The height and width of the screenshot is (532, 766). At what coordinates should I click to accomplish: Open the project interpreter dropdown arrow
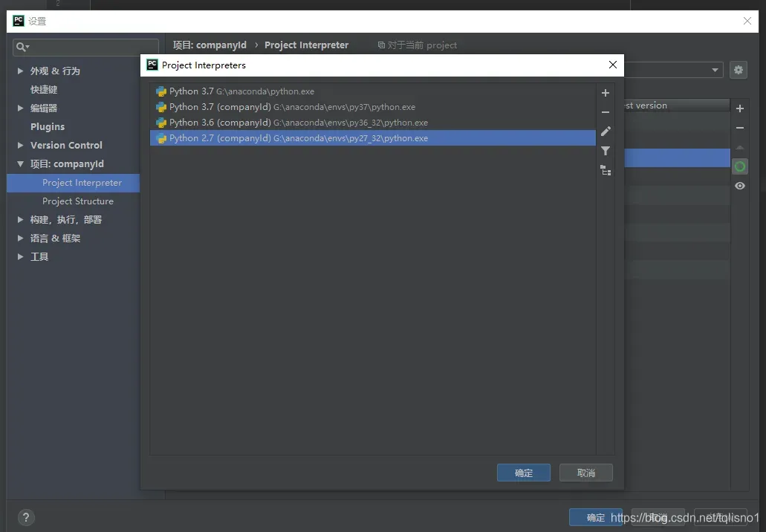coord(715,70)
